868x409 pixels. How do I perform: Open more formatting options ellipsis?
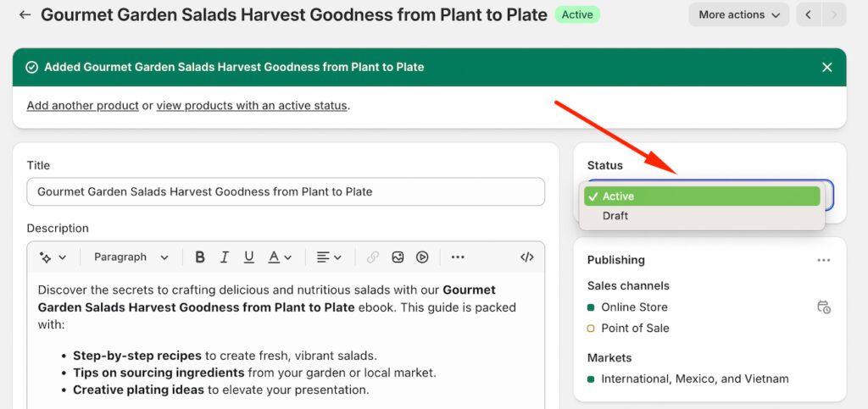pos(458,257)
